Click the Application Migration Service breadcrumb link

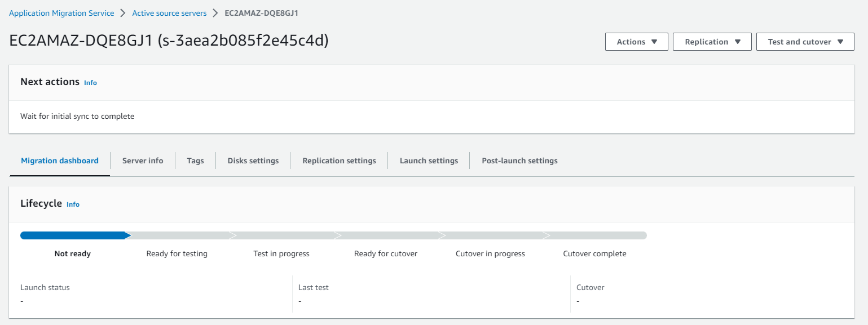(x=61, y=13)
